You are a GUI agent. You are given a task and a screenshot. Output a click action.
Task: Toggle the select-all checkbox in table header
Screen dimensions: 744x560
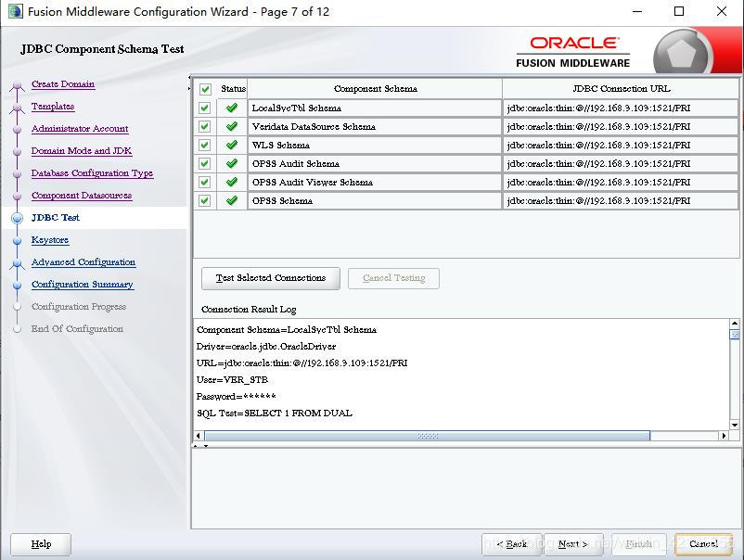(205, 89)
